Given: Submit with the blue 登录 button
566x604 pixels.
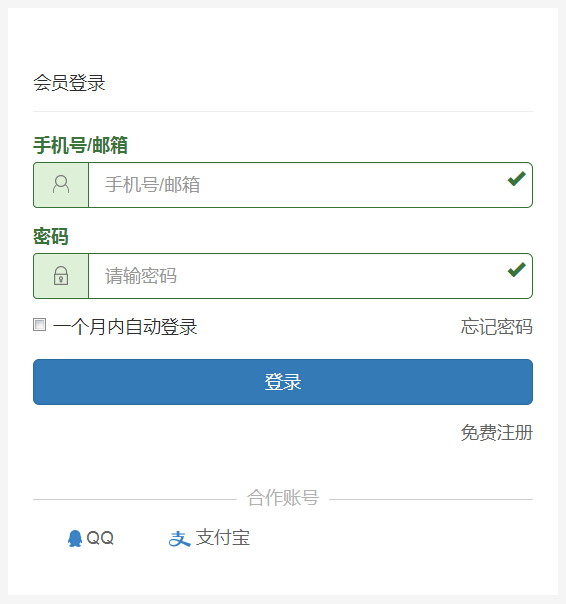Looking at the screenshot, I should click(283, 382).
